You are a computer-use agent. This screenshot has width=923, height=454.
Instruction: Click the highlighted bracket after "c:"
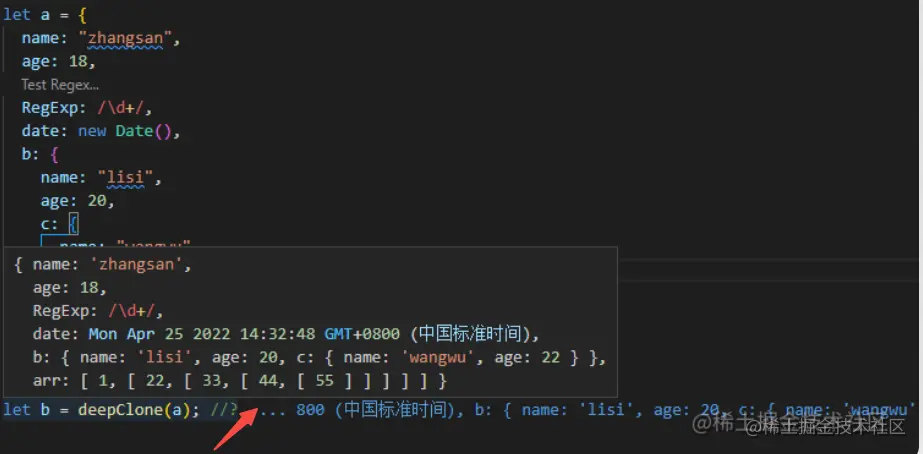(73, 224)
